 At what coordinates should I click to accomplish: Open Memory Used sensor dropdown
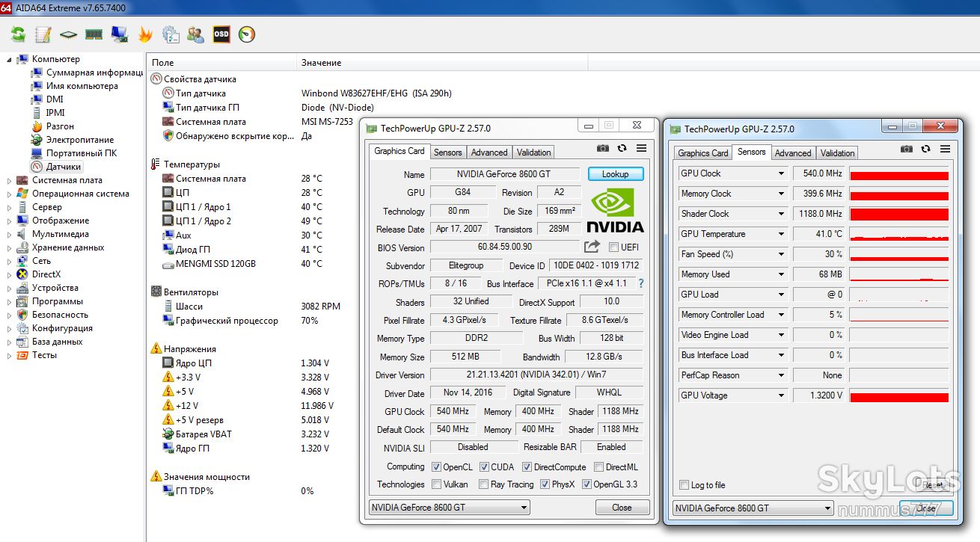(781, 274)
